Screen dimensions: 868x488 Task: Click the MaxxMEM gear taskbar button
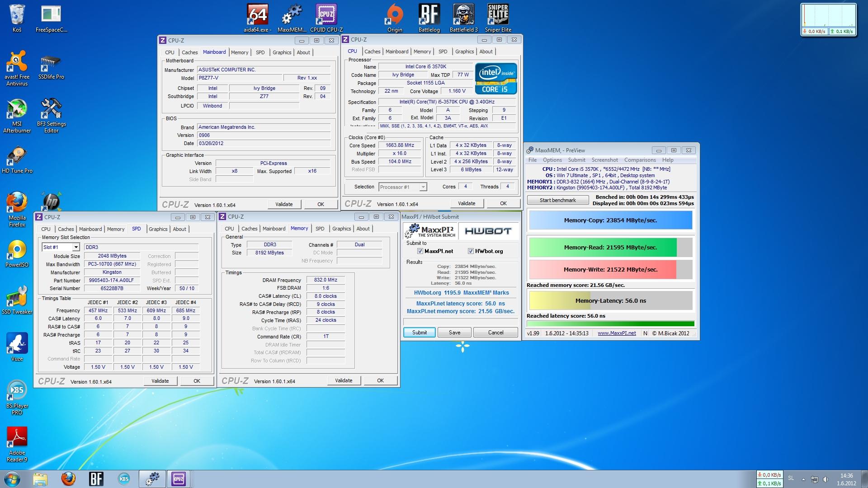[152, 479]
